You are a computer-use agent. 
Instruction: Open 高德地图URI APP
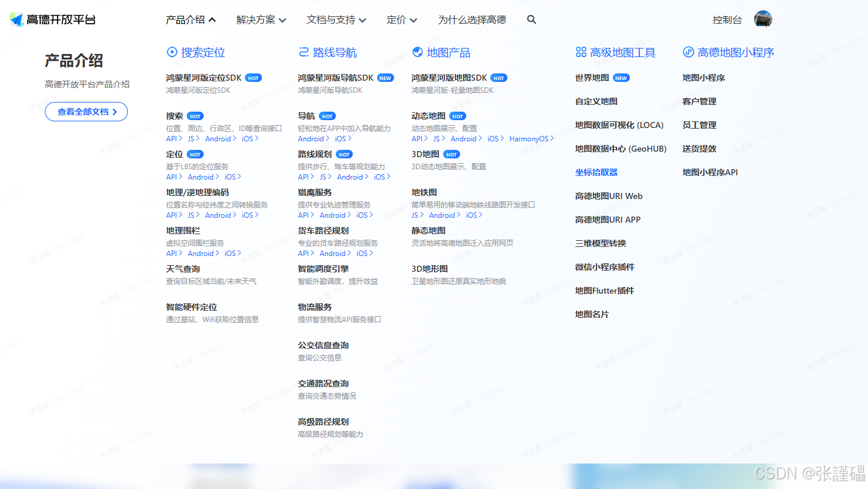(x=608, y=220)
